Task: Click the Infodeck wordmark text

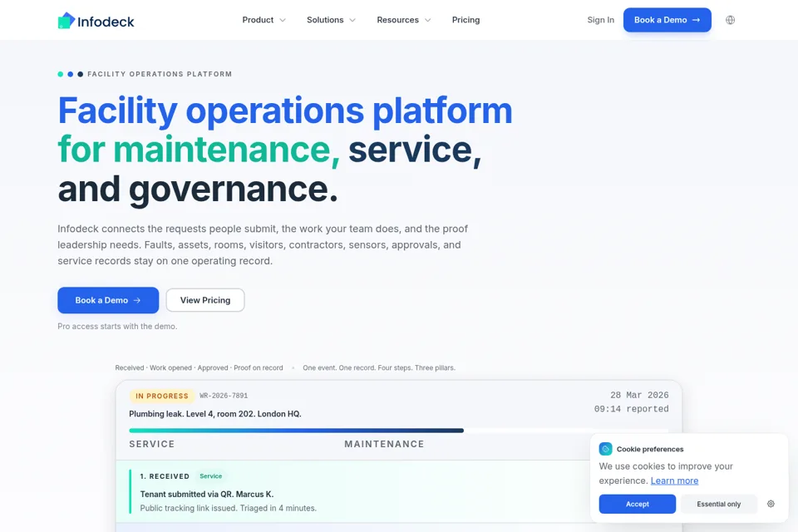Action: tap(106, 22)
